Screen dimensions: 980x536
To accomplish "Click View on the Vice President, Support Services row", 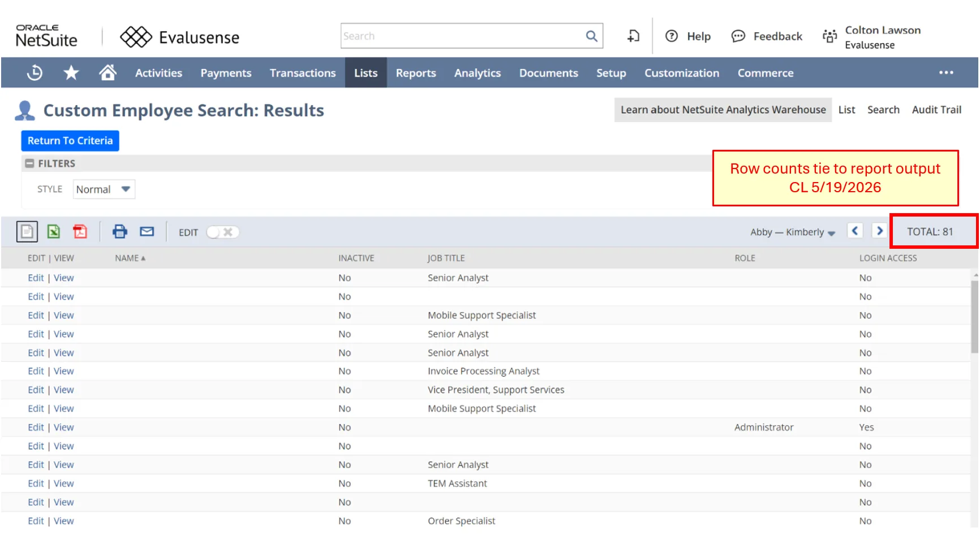I will pyautogui.click(x=64, y=390).
